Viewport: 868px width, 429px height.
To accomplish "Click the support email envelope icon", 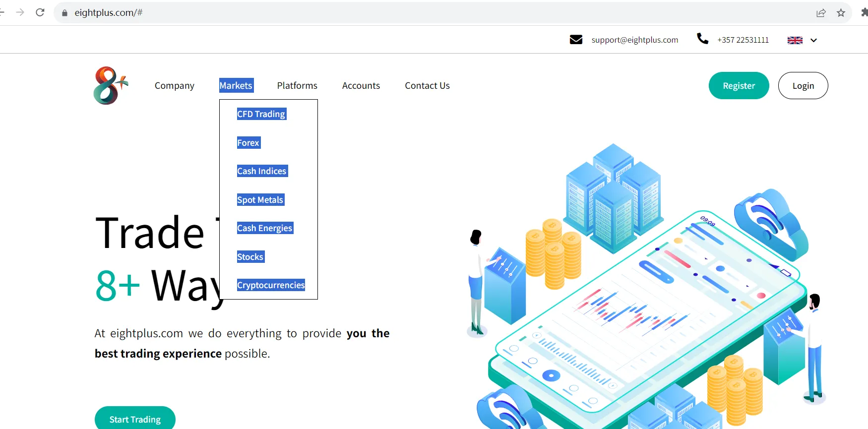I will pos(576,40).
